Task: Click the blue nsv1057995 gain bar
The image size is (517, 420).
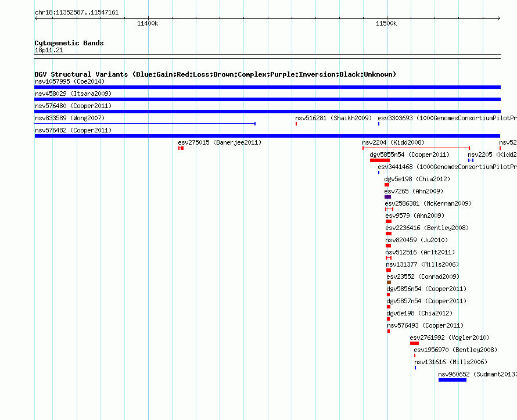Action: 267,87
